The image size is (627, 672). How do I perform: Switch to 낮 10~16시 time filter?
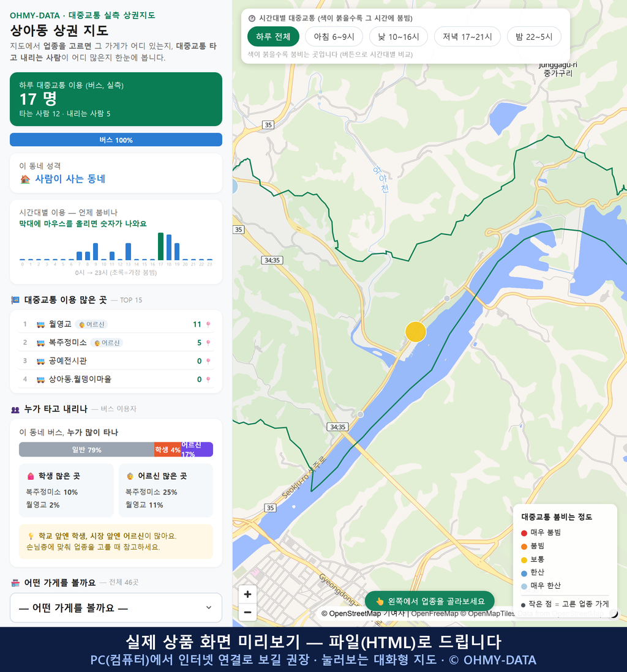tap(399, 37)
